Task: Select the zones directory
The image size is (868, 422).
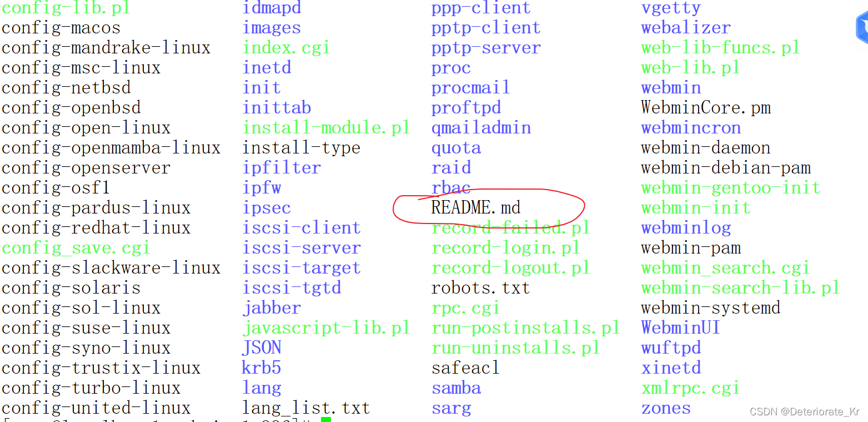Action: tap(666, 408)
